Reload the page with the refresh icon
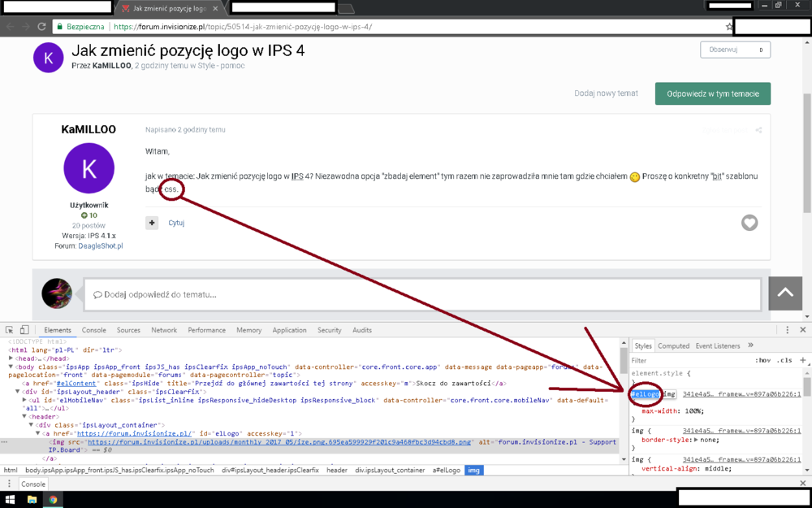 click(x=41, y=27)
